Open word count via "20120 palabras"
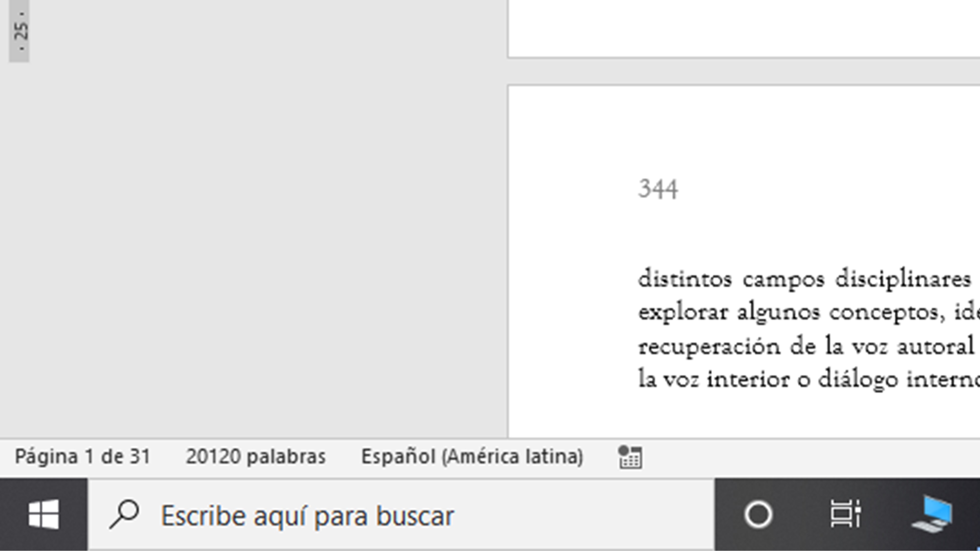The height and width of the screenshot is (551, 980). click(256, 457)
